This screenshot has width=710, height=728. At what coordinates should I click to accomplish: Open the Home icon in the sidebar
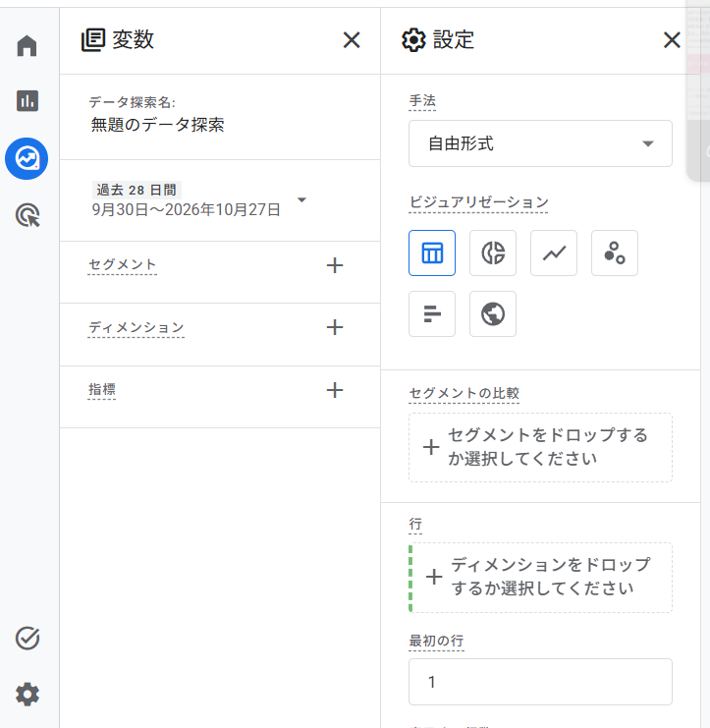27,45
